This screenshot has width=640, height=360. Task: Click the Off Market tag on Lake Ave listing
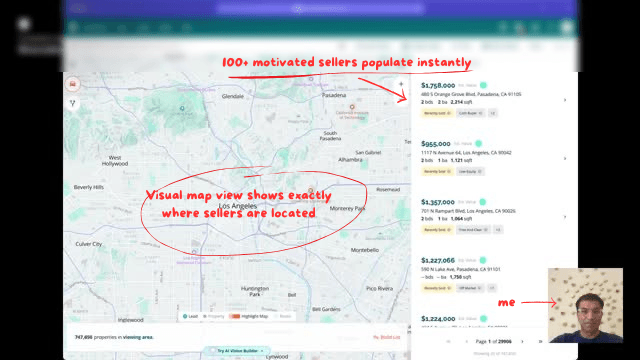(x=470, y=288)
